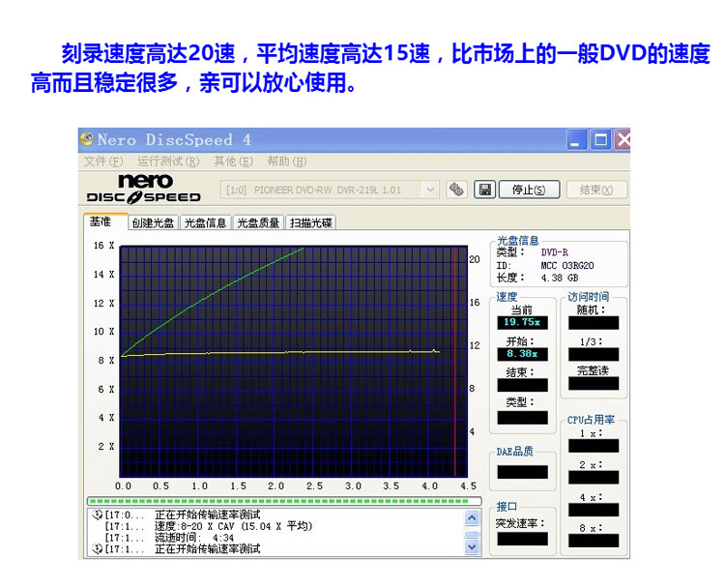Viewport: 725px width, 588px height.
Task: Click the save floppy disk icon
Action: pos(485,190)
